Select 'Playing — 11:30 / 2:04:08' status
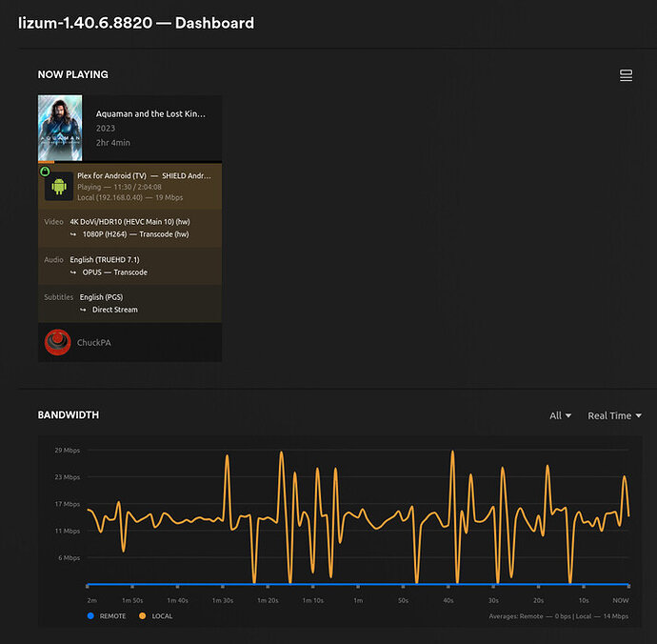 point(119,187)
